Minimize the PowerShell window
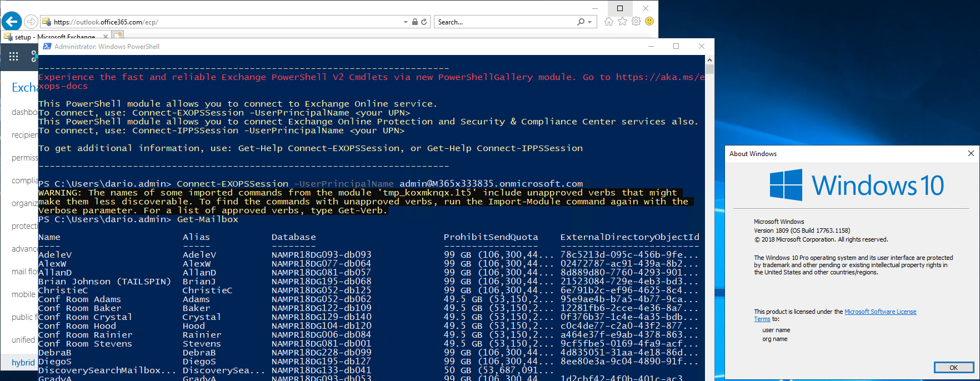 [x=651, y=46]
